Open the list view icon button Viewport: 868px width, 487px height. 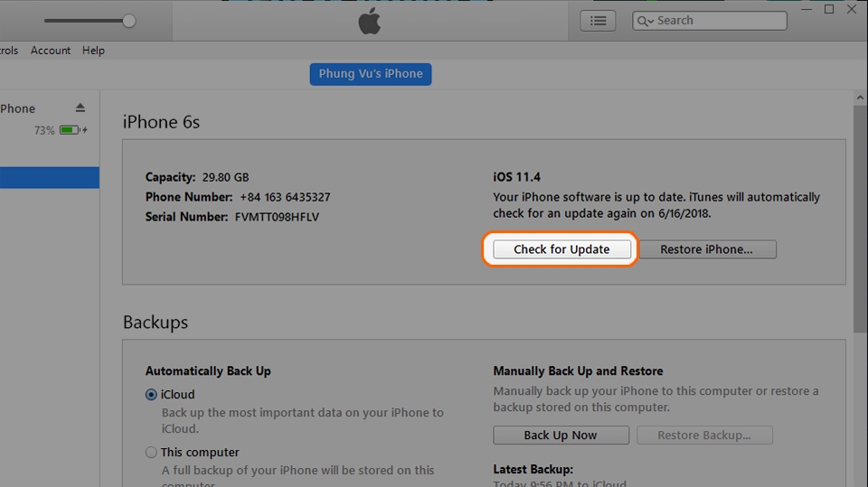click(x=598, y=21)
